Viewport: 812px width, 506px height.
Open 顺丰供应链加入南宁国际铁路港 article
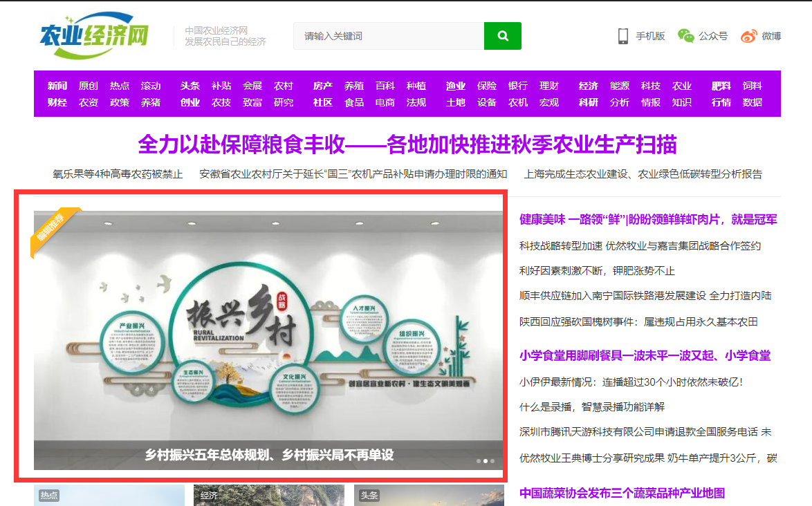pyautogui.click(x=645, y=295)
